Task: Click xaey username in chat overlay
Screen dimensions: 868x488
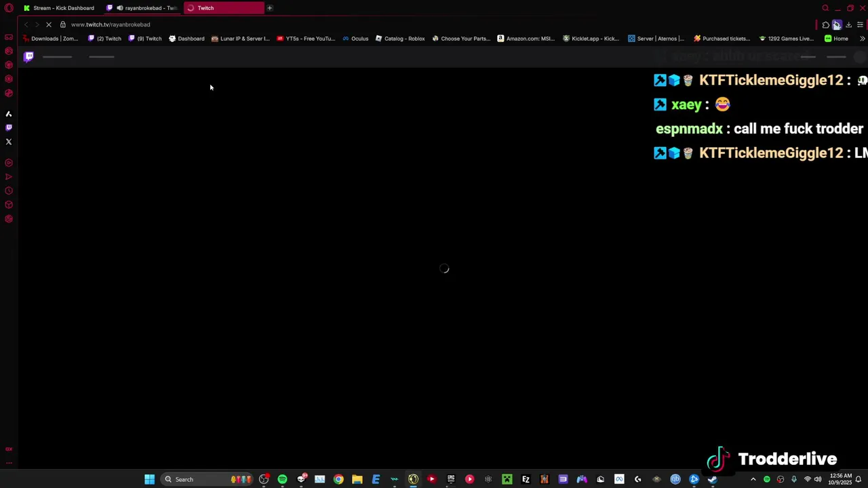Action: [x=686, y=105]
